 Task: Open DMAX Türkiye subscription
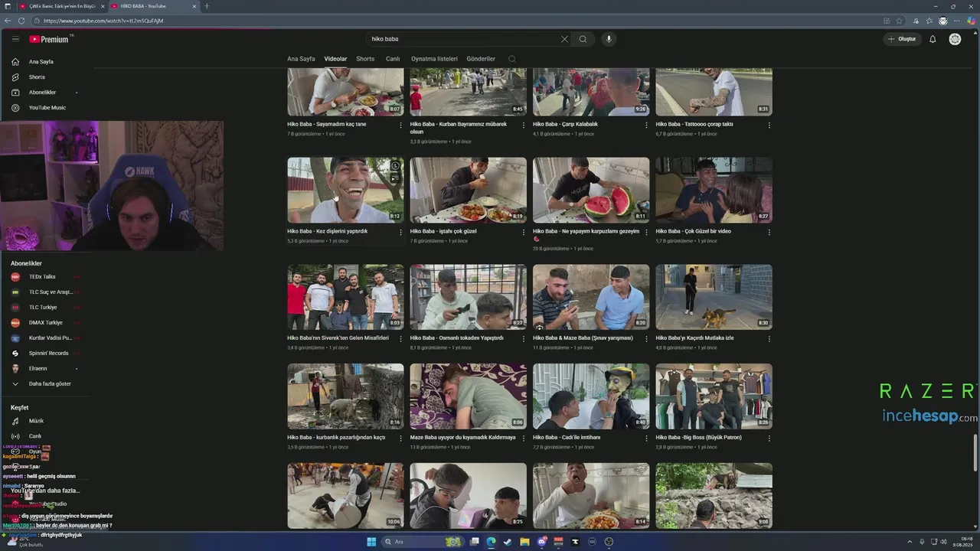pyautogui.click(x=45, y=323)
